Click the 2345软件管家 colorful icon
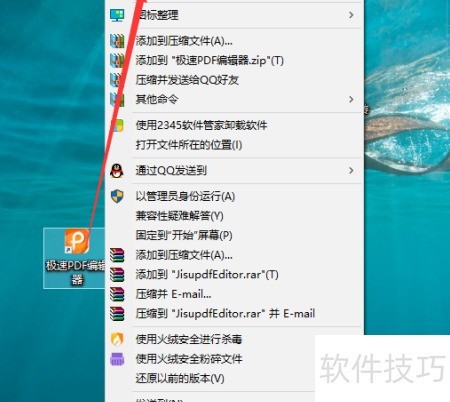 tap(117, 125)
